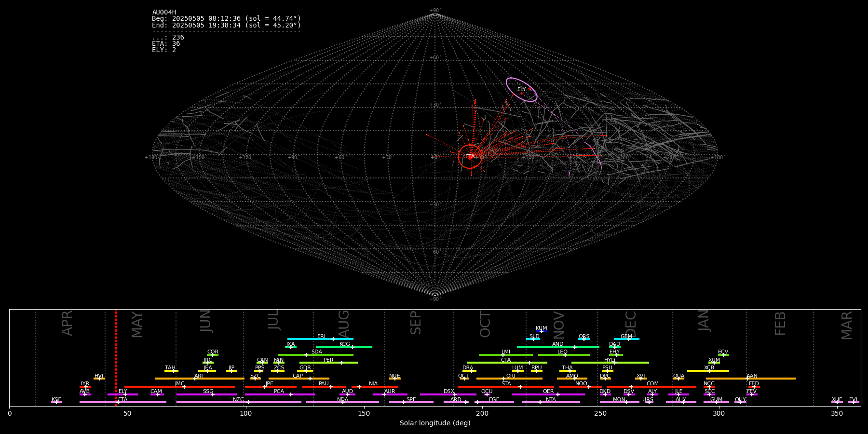Click the End timestamp line in header

tap(226, 25)
